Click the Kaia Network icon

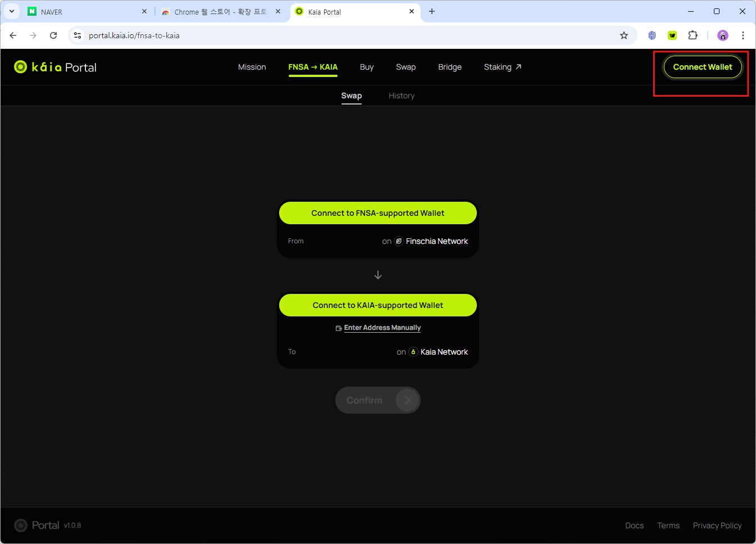(413, 352)
